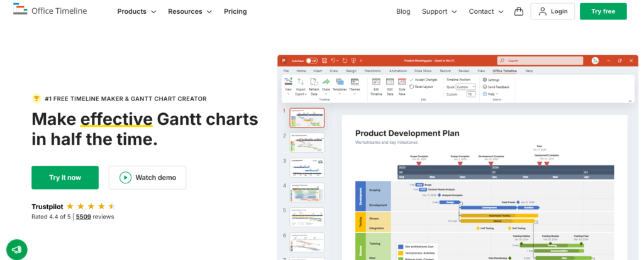Click the redo icon in title bar
Image resolution: width=644 pixels, height=260 pixels.
click(345, 61)
